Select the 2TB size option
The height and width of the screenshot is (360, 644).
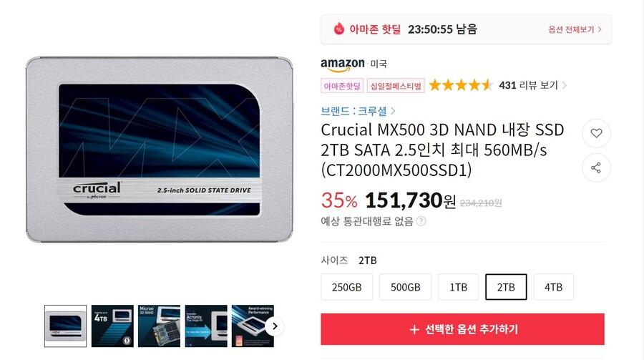point(506,287)
